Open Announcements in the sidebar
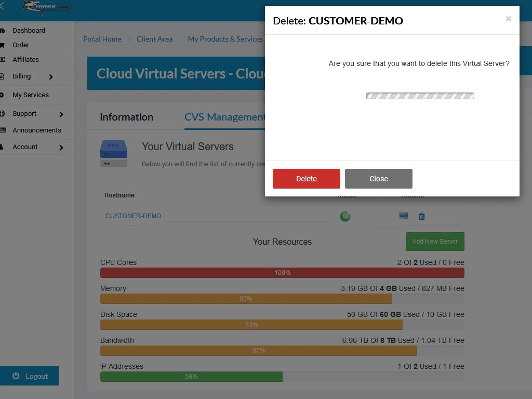Image resolution: width=532 pixels, height=399 pixels. pos(37,130)
